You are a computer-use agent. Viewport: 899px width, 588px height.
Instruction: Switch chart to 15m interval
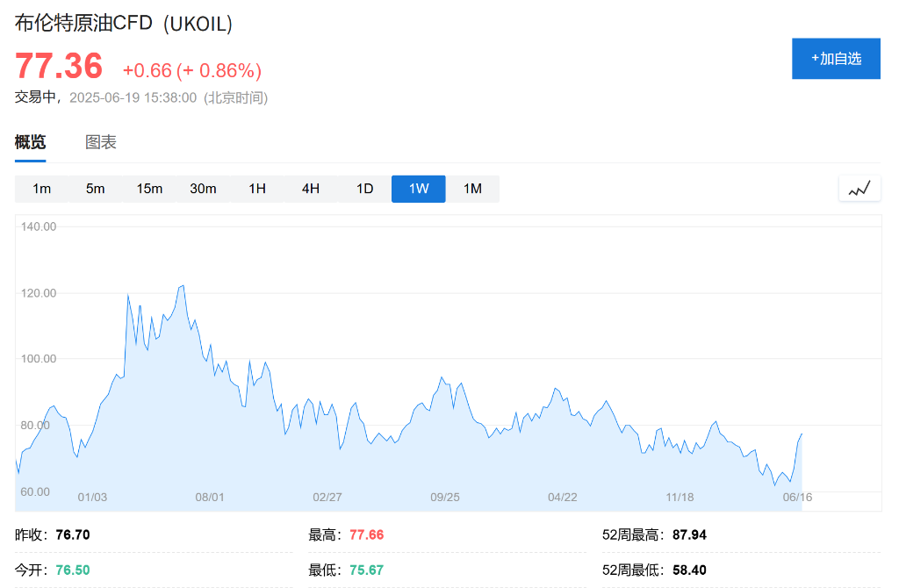tap(149, 189)
